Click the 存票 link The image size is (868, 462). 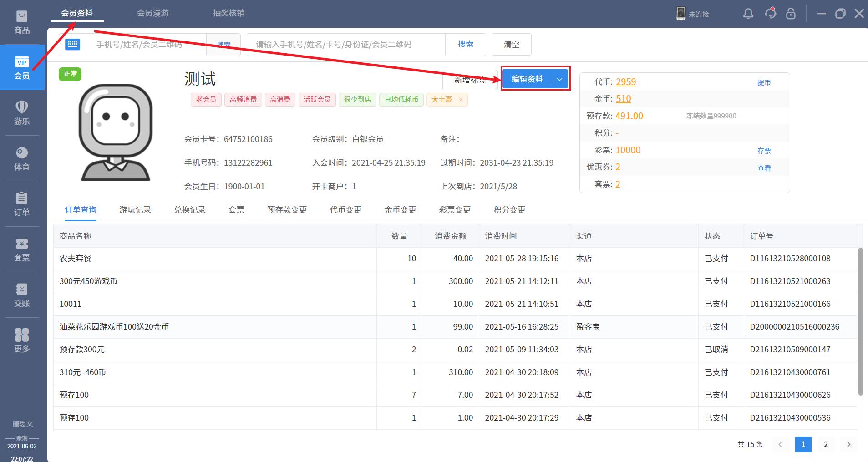coord(764,151)
